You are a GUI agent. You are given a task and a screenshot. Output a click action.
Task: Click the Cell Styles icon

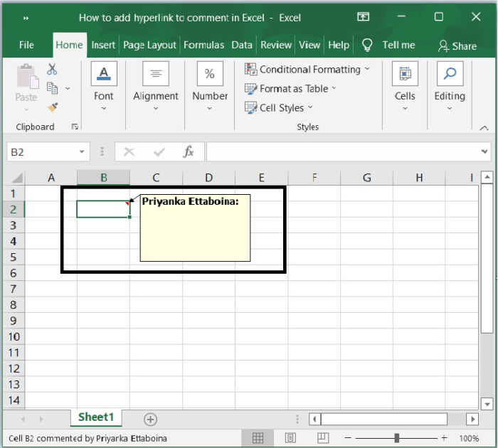[250, 107]
